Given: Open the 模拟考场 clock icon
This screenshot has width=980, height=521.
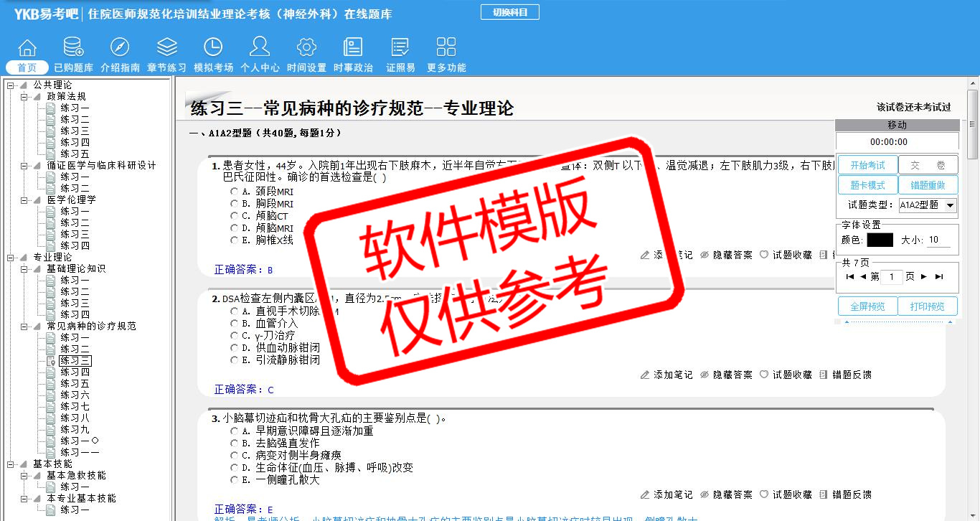Looking at the screenshot, I should tap(213, 48).
